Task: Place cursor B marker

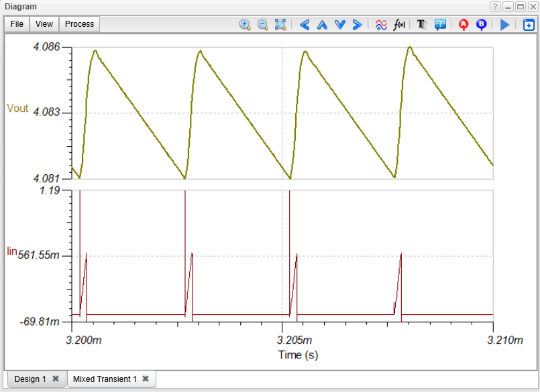Action: (481, 24)
